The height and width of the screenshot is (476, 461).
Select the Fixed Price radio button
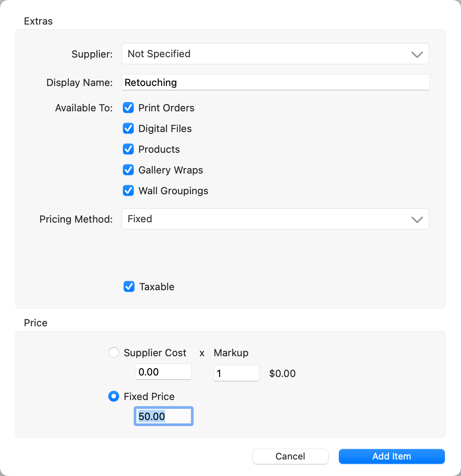click(114, 396)
